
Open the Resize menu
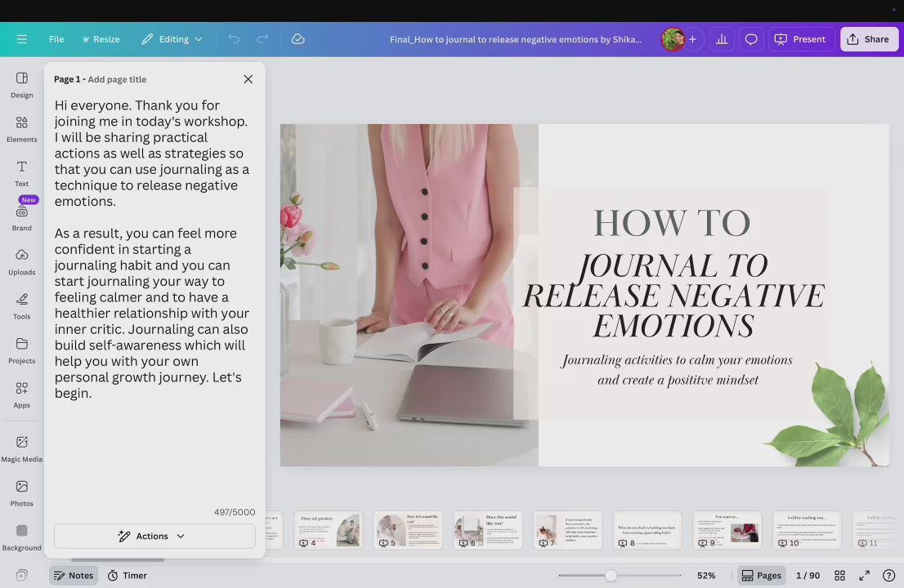(101, 39)
